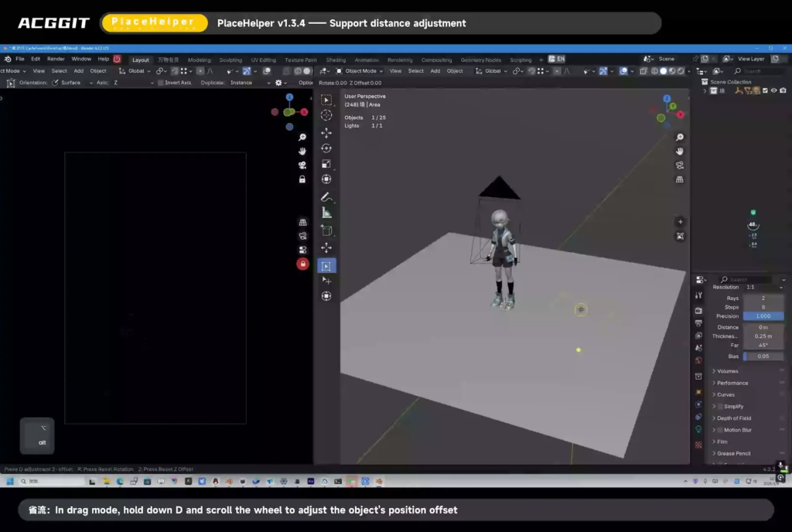The width and height of the screenshot is (792, 532).
Task: Open the Render properties tab icon
Action: [x=698, y=310]
